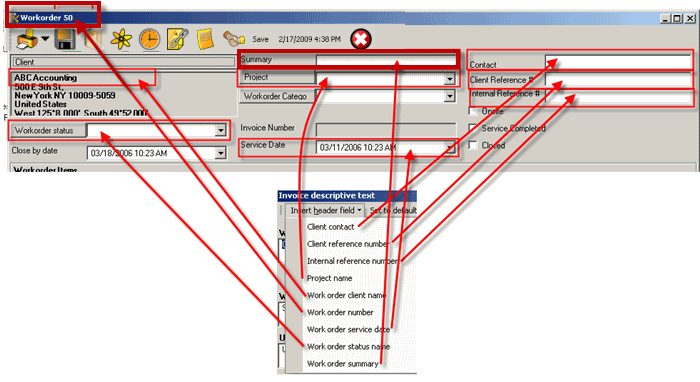Open the Close by date dropdown arrow
Image resolution: width=700 pixels, height=382 pixels.
(220, 153)
